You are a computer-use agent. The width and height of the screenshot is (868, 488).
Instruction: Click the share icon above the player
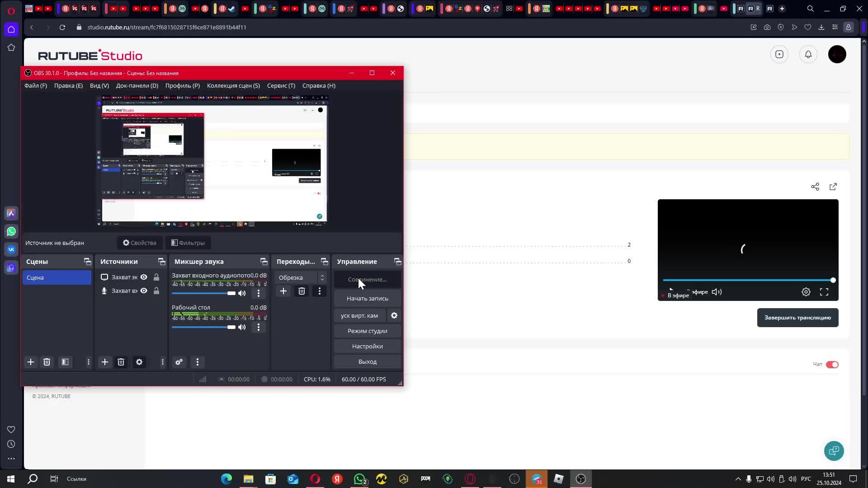(x=815, y=187)
